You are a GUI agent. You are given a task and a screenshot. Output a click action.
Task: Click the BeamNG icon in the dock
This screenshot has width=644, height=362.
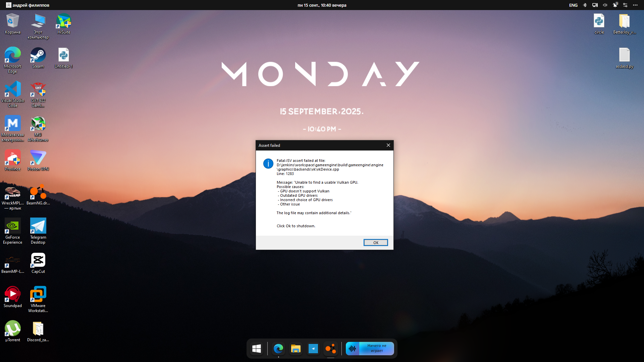[330, 349]
